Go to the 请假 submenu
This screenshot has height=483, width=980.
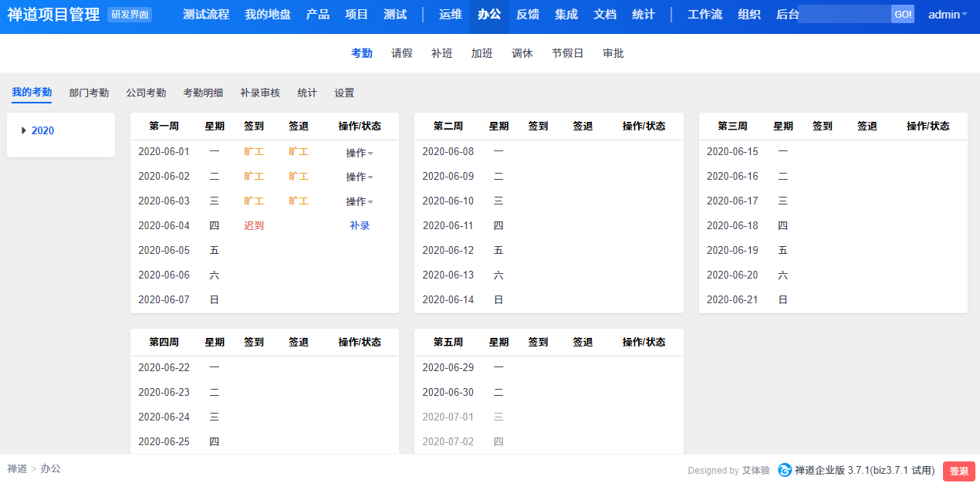[x=402, y=53]
